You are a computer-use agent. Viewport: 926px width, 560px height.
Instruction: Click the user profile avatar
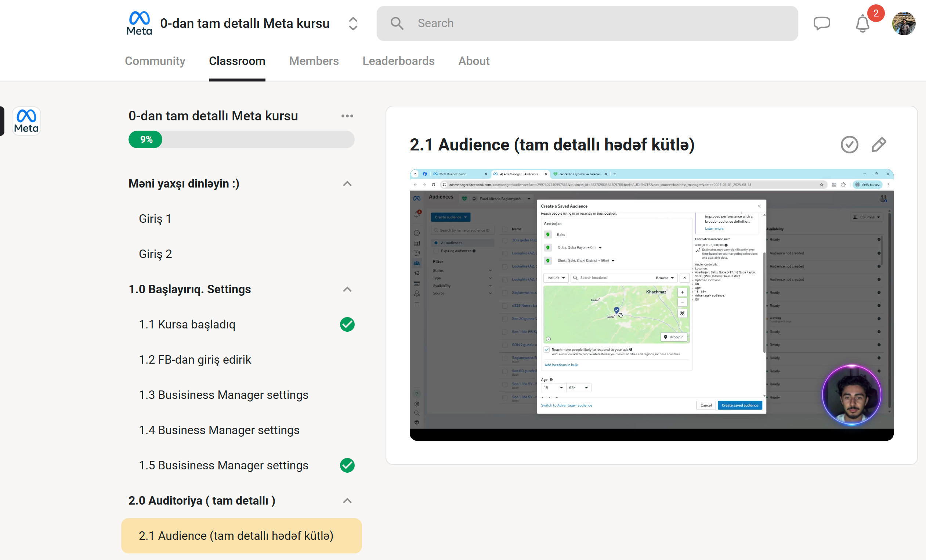pyautogui.click(x=904, y=23)
